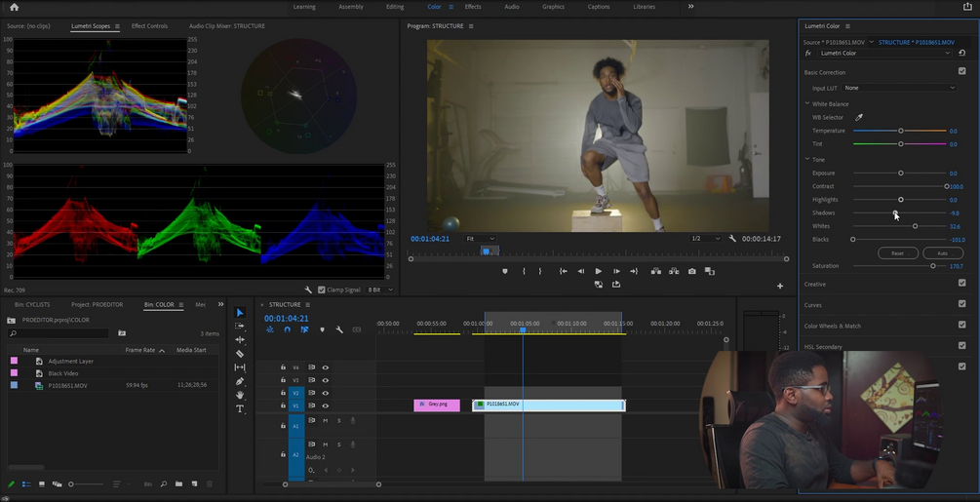Toggle timeline snapping magnet icon
The image size is (980, 502).
tap(287, 329)
